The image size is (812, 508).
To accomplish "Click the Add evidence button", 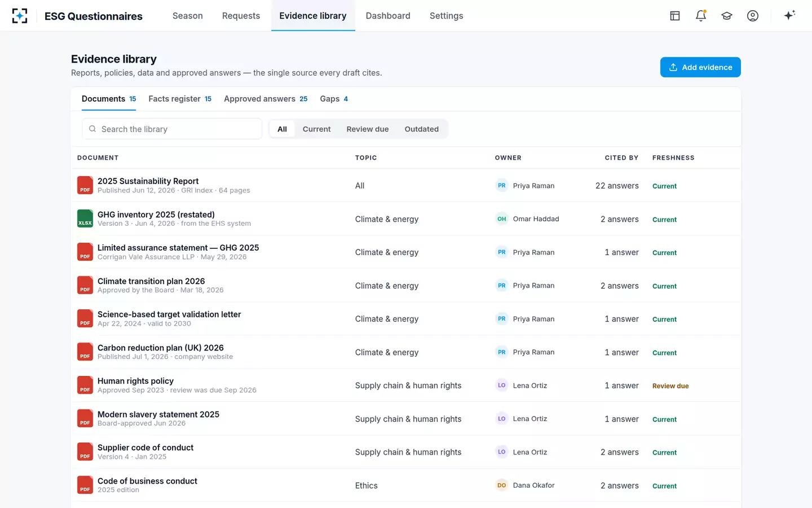I will point(700,67).
